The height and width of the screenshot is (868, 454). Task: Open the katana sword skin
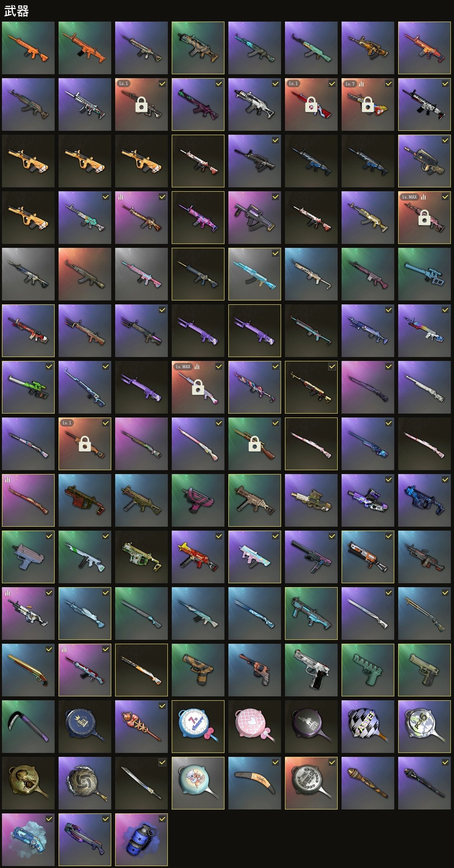[142, 783]
